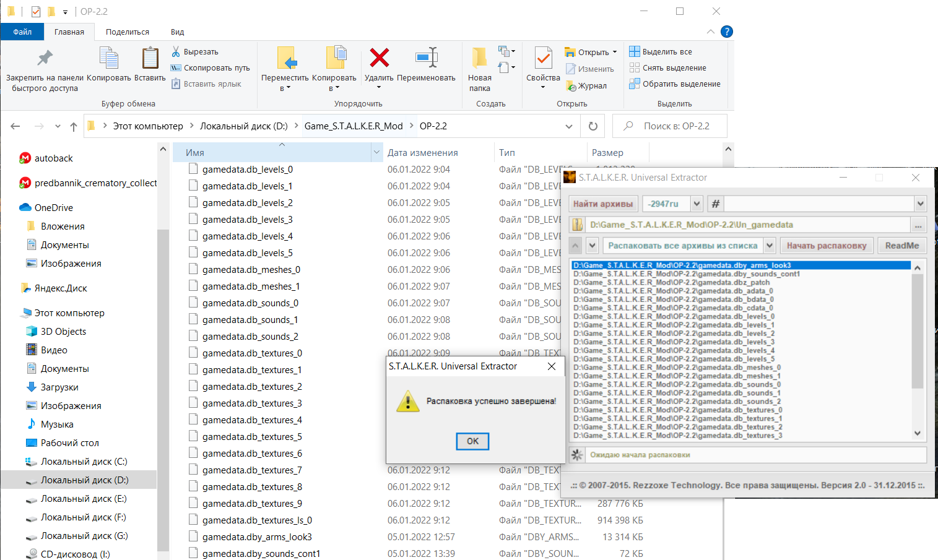Screen dimensions: 938x560
Task: Click the Extractor output path field
Action: [x=747, y=225]
